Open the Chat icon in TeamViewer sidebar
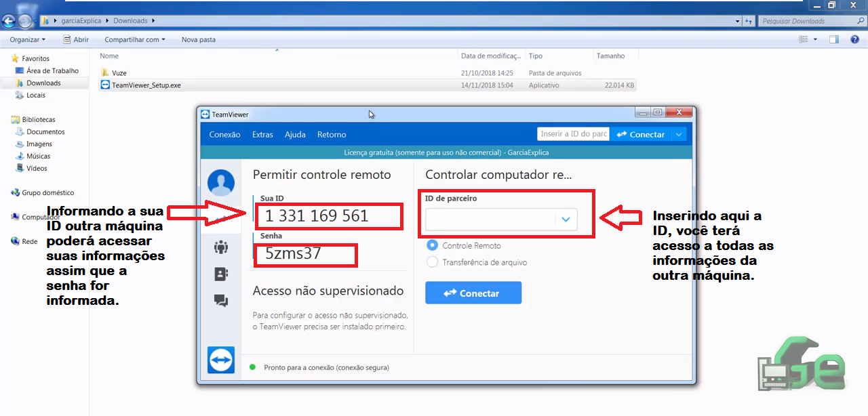868x416 pixels. (x=221, y=300)
